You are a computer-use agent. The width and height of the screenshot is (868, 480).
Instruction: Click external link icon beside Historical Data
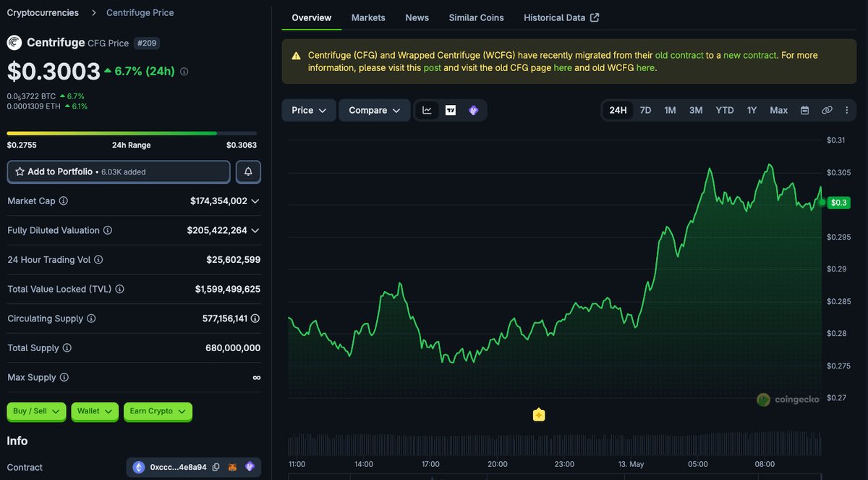(x=595, y=17)
